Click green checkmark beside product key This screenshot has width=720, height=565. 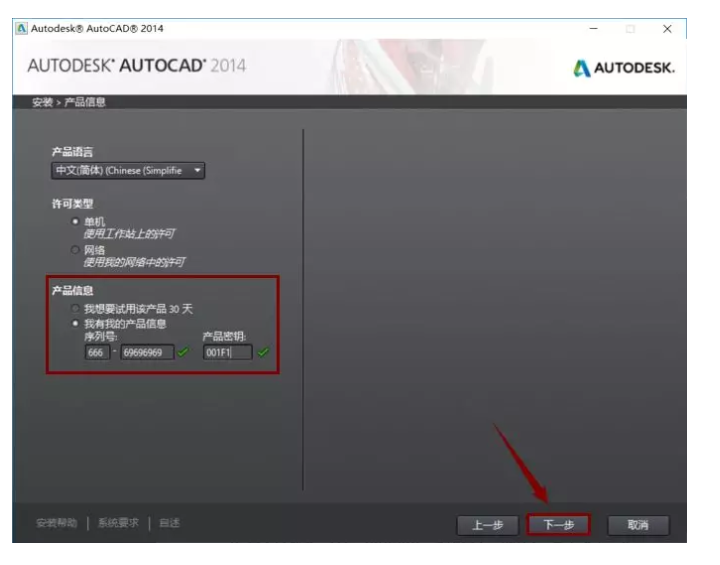coord(263,352)
